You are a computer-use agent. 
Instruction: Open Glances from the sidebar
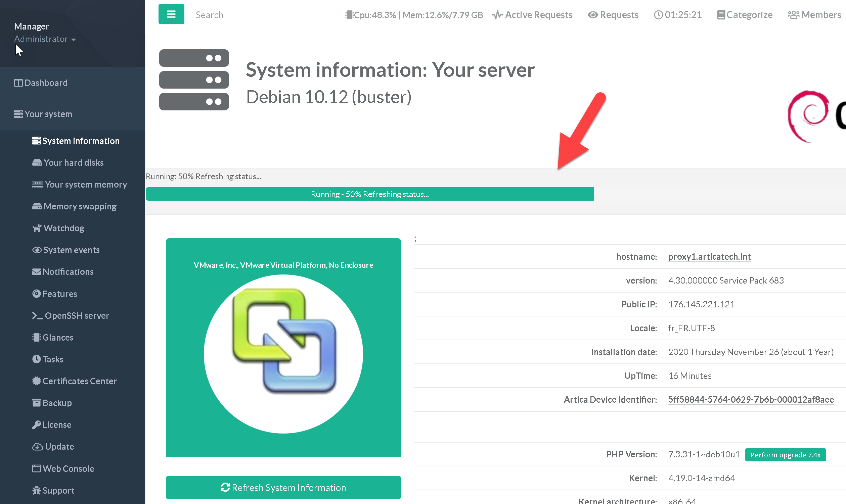(x=57, y=337)
